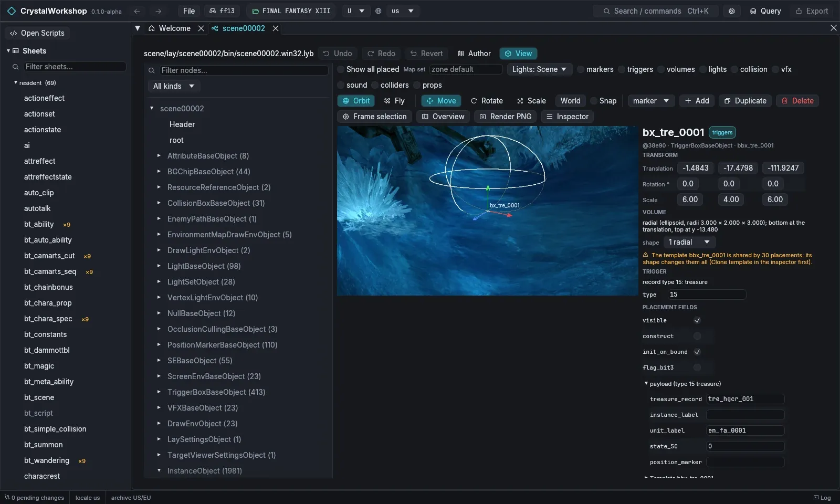Open the shape 1 radial dropdown
Screen dimensions: 840x504
tap(689, 242)
